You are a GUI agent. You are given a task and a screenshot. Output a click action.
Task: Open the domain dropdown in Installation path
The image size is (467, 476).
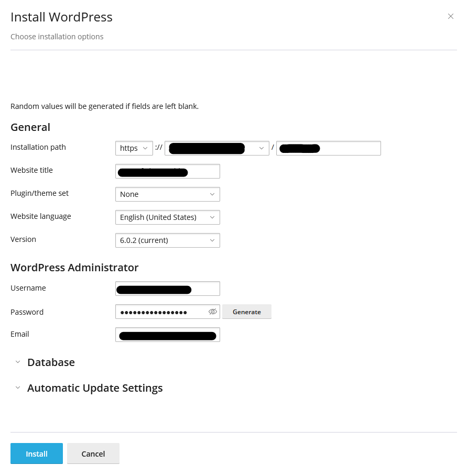point(216,148)
